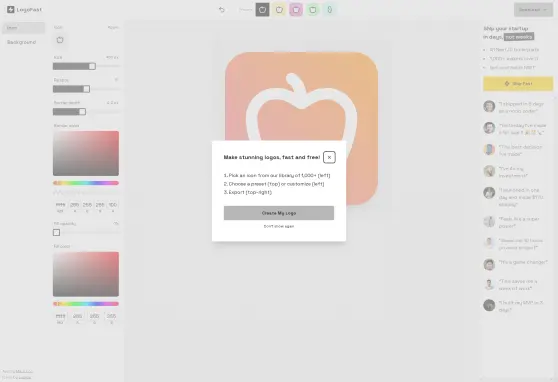
Task: Select the light teal preset icon
Action: click(x=330, y=10)
